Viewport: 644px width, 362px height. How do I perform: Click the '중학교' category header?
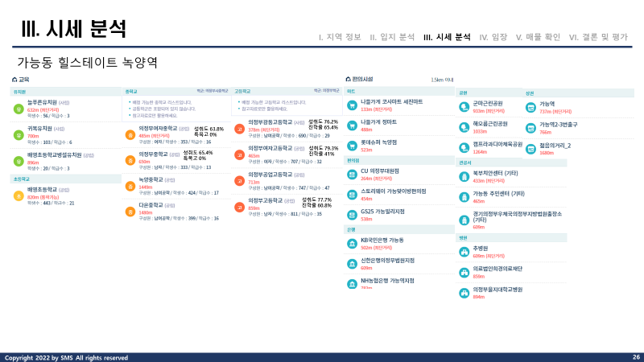[176, 91]
